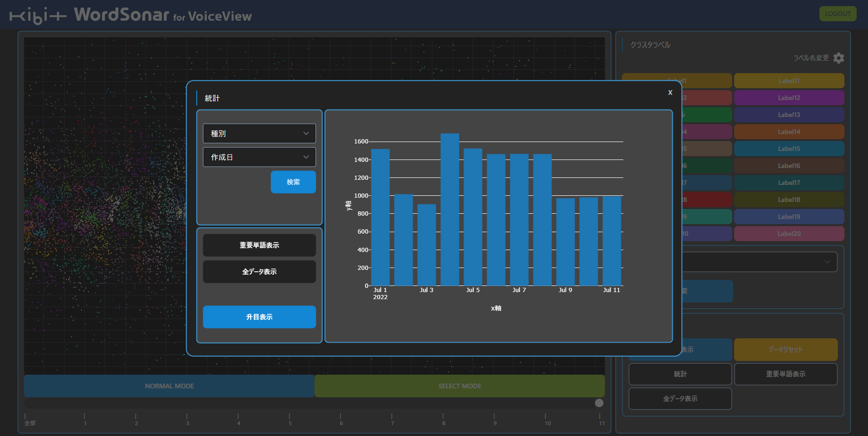Click the label rename gear icon
Viewport: 868px width, 436px height.
pyautogui.click(x=838, y=58)
